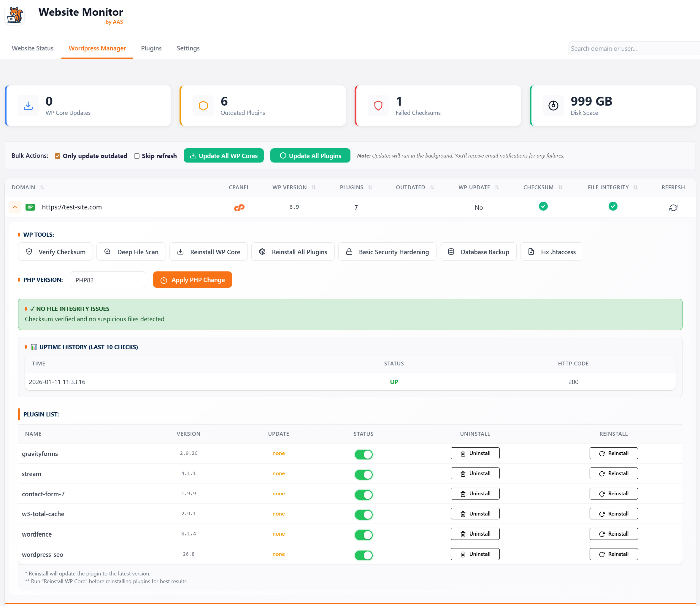Click the Disk Space gauge icon
The height and width of the screenshot is (606, 700).
[x=553, y=106]
